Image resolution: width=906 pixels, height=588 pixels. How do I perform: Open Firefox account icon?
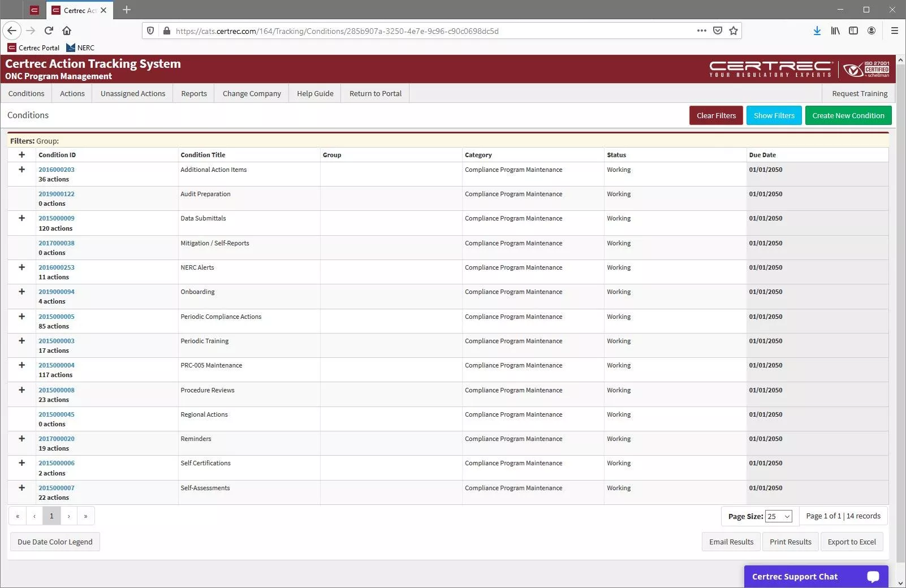[x=872, y=31]
